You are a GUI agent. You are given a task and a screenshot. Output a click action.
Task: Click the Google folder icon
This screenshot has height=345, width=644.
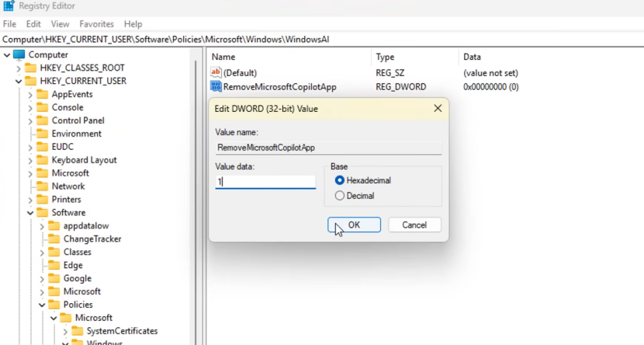click(54, 278)
